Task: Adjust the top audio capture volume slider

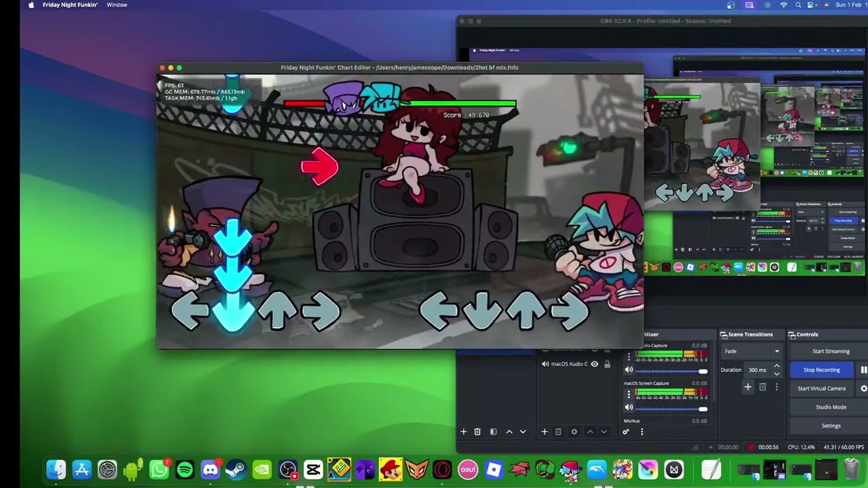Action: 672,371
